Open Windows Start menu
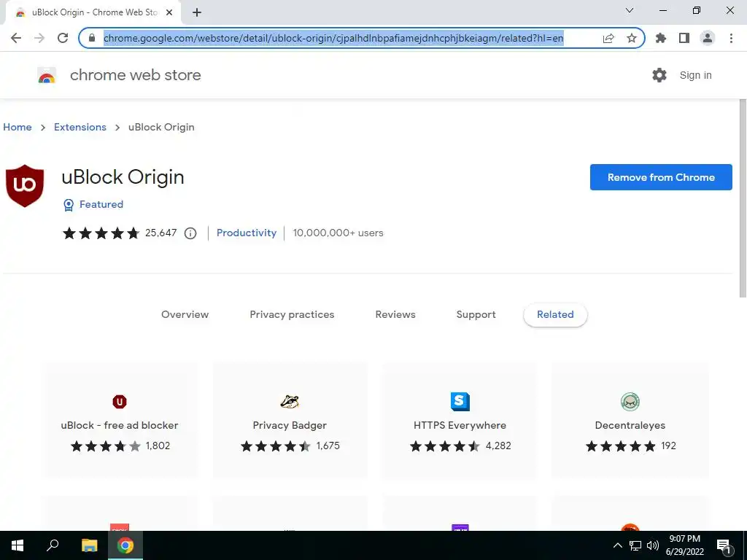 (18, 545)
